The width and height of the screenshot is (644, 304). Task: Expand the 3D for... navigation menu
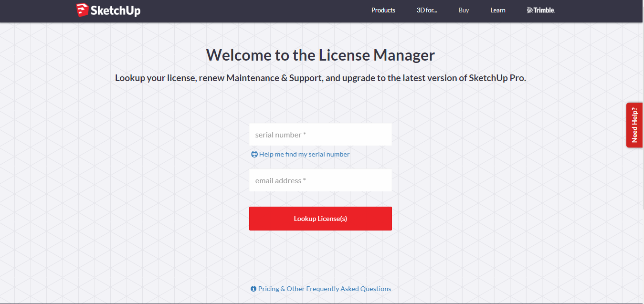427,10
